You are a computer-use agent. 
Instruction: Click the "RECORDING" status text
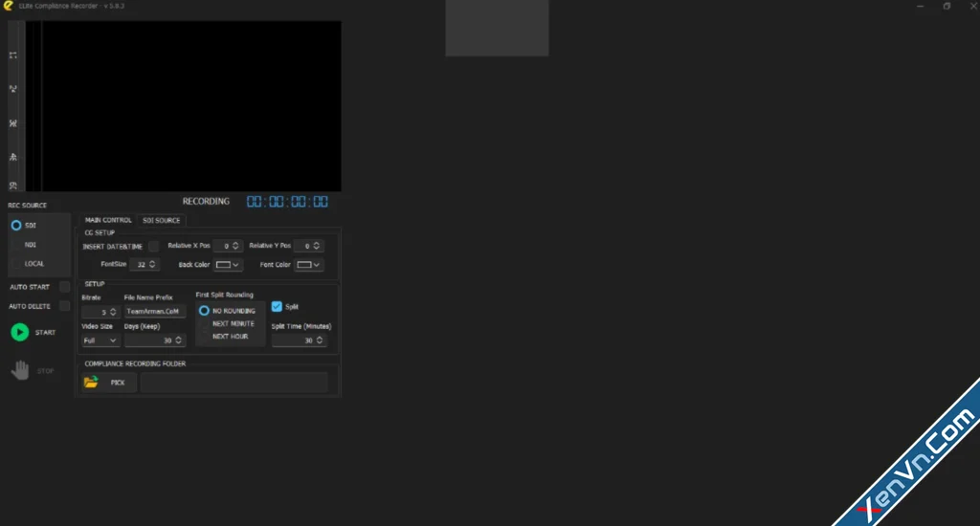point(206,202)
